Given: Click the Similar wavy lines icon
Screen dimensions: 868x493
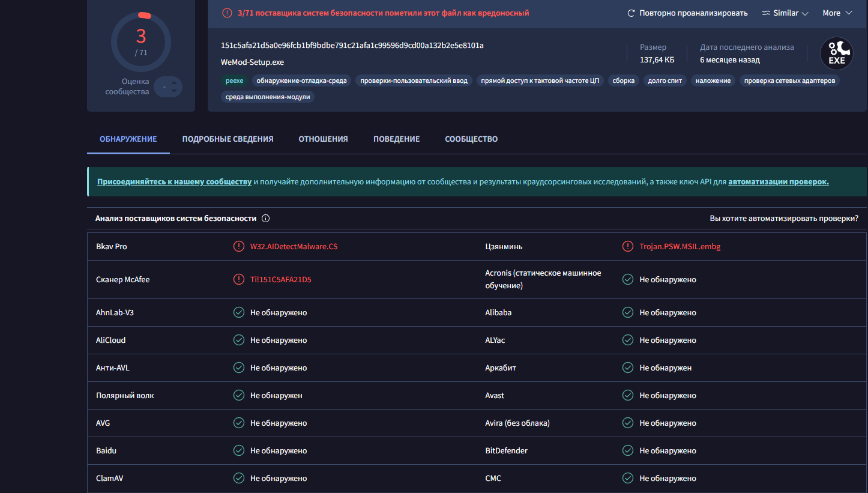Looking at the screenshot, I should point(766,13).
